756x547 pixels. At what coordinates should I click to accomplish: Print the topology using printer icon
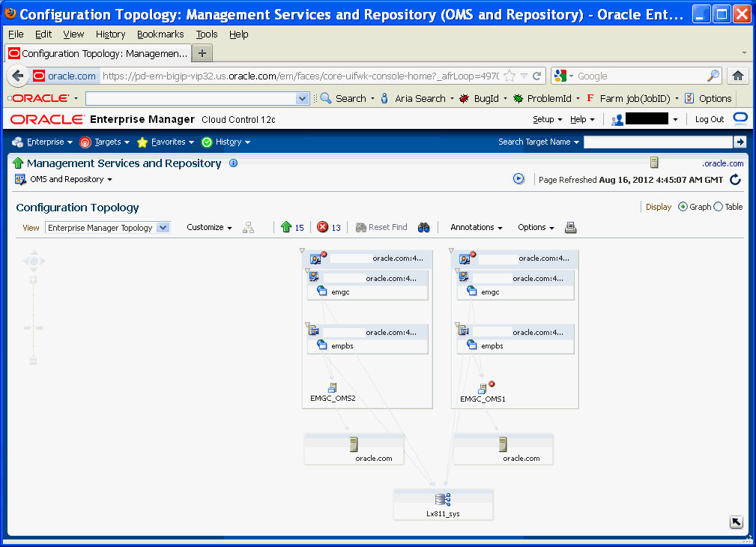point(570,227)
